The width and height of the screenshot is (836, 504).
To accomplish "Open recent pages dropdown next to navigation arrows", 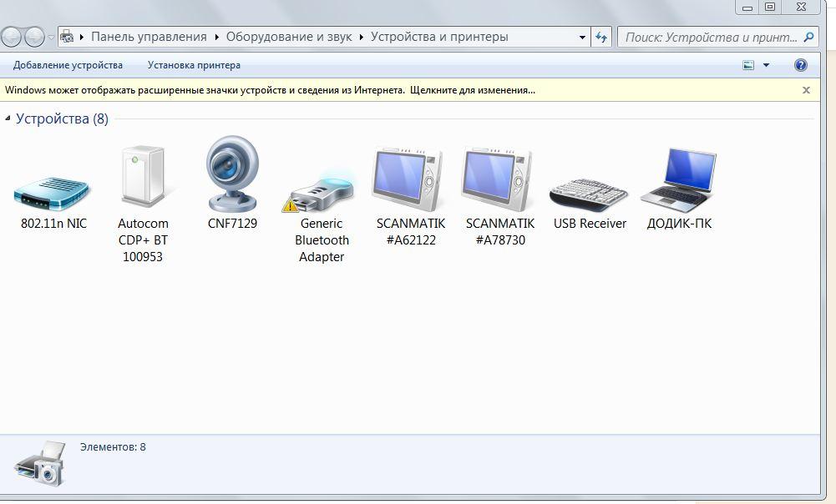I will pyautogui.click(x=52, y=38).
